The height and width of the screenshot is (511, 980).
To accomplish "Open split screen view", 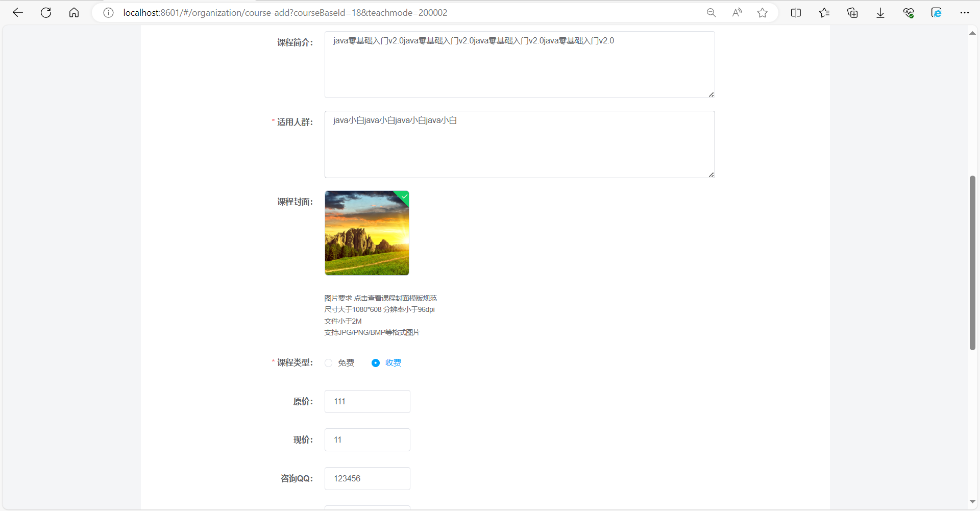I will [796, 13].
